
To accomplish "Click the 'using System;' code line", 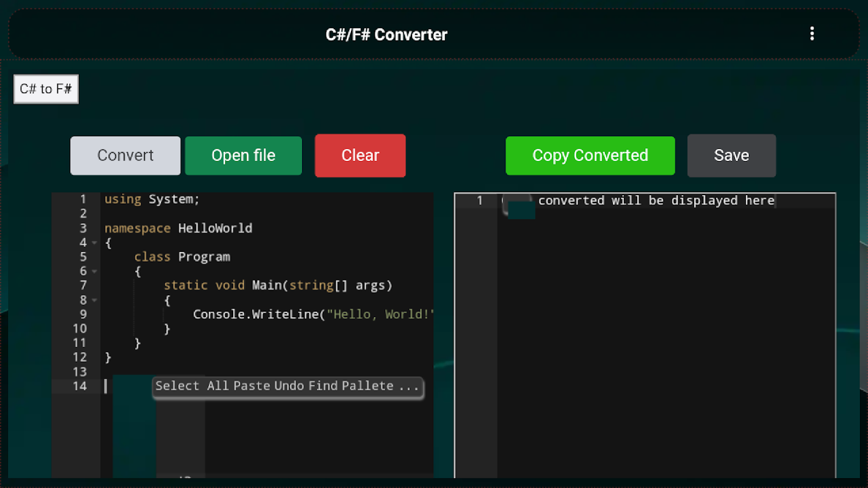I will click(x=152, y=199).
